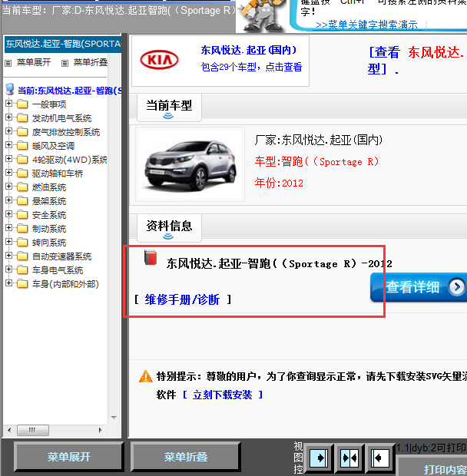
Task: Click the Sportage car thumbnail
Action: coord(190,164)
